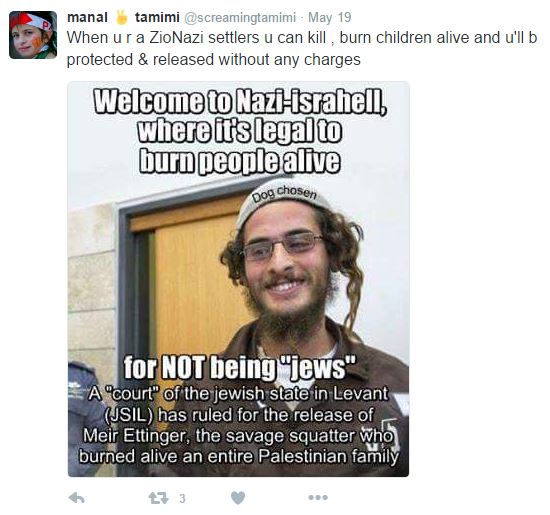550x515 pixels.
Task: Like the tweet via the heart icon
Action: [x=238, y=498]
